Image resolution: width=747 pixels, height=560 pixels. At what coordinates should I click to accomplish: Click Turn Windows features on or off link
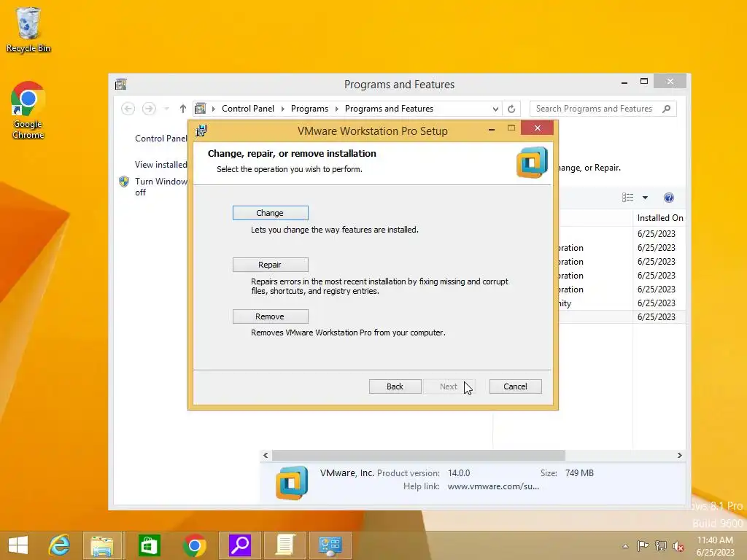tap(161, 187)
